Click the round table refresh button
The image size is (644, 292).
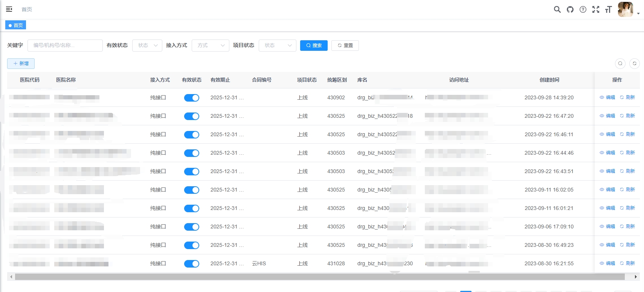635,64
